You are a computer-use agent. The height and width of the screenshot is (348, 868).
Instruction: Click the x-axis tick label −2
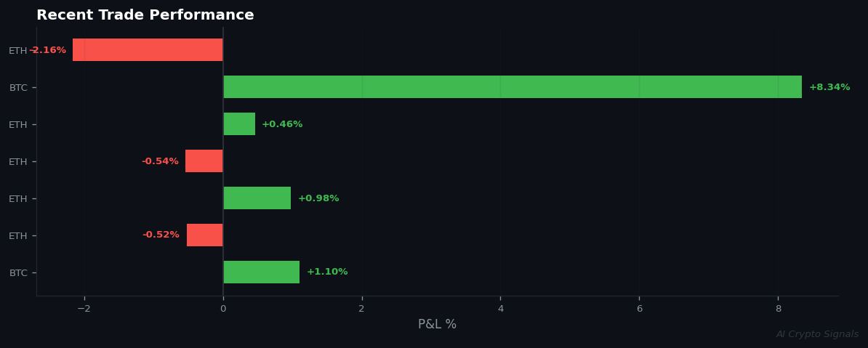(84, 309)
